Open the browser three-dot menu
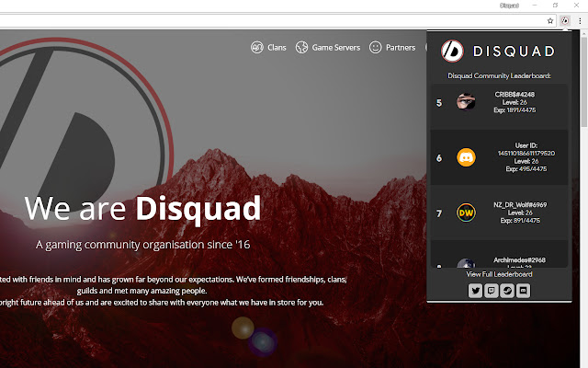588x368 pixels. (580, 21)
